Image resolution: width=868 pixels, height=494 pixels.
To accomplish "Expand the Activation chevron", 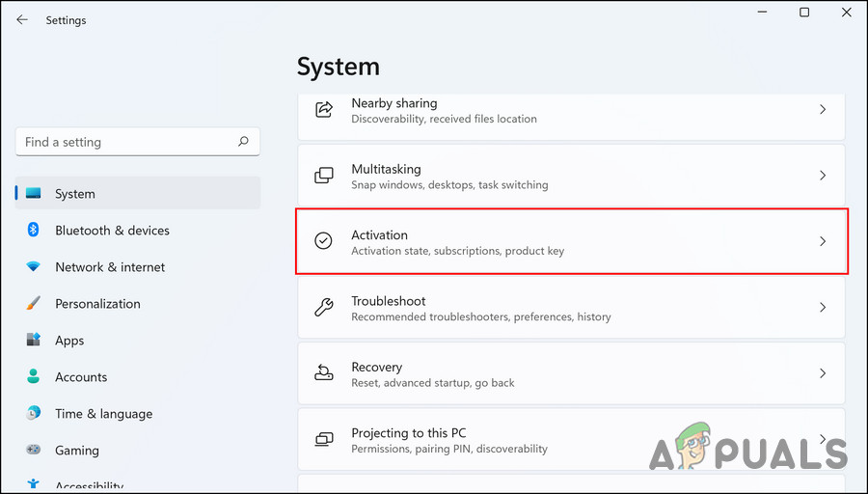I will point(823,241).
